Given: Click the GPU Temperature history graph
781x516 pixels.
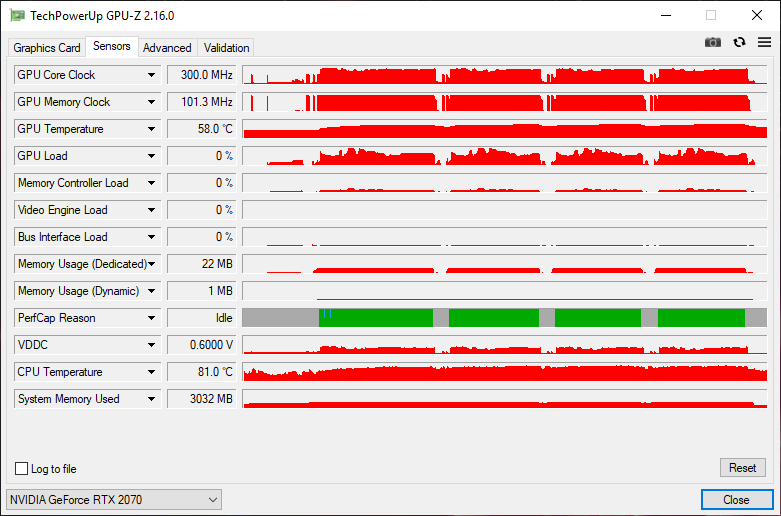Looking at the screenshot, I should click(x=505, y=129).
